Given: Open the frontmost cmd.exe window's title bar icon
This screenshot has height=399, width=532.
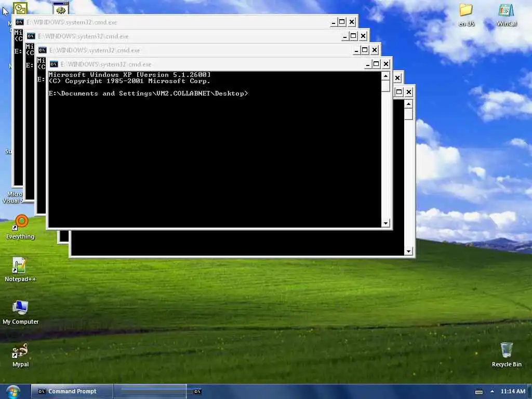Looking at the screenshot, I should coord(54,64).
